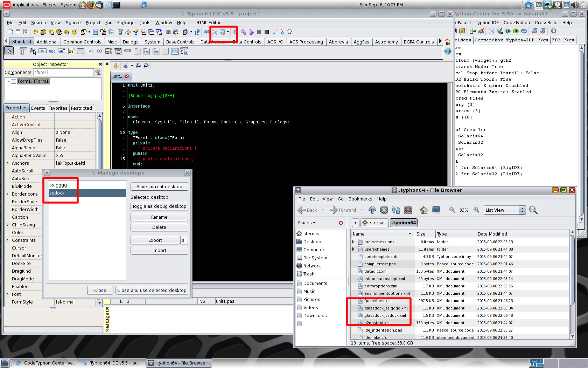Expand the BorderIcons property
The width and height of the screenshot is (588, 368).
pyautogui.click(x=7, y=194)
